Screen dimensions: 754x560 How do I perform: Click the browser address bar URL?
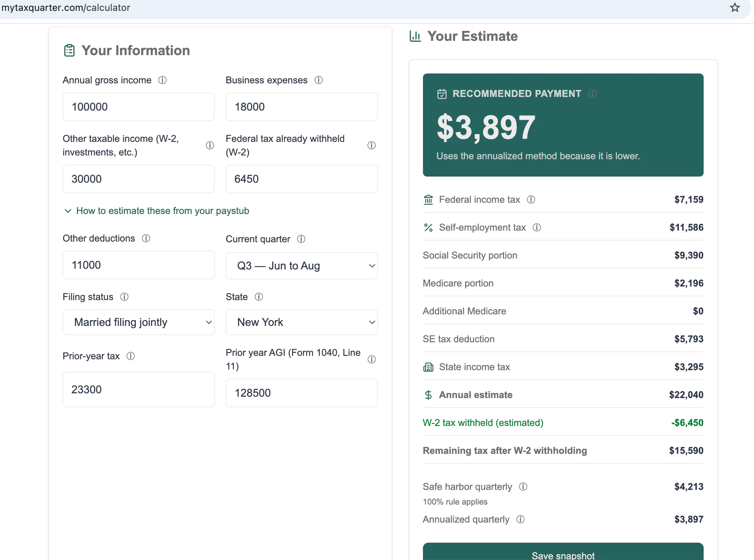coord(66,7)
